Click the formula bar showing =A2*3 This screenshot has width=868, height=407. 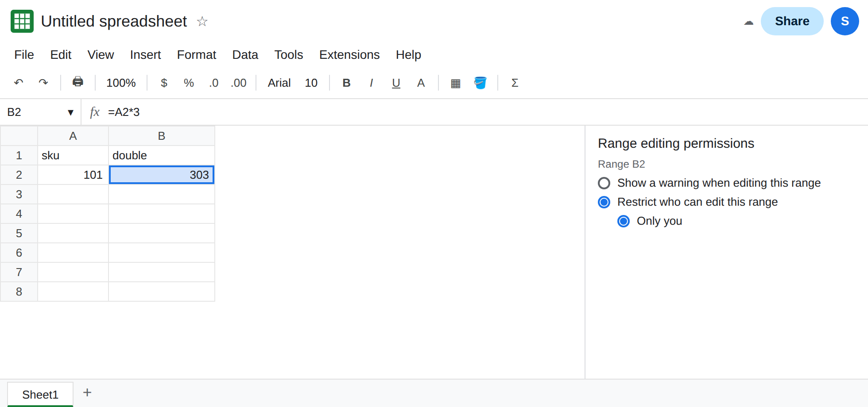click(485, 112)
